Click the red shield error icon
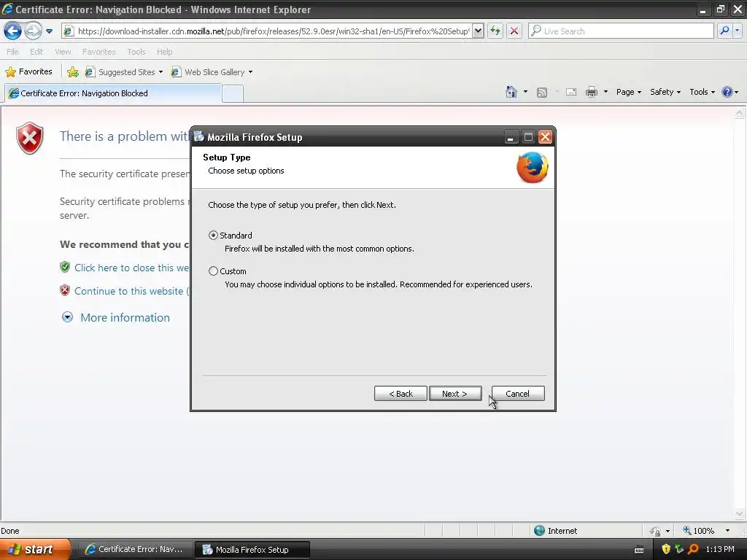 tap(29, 138)
